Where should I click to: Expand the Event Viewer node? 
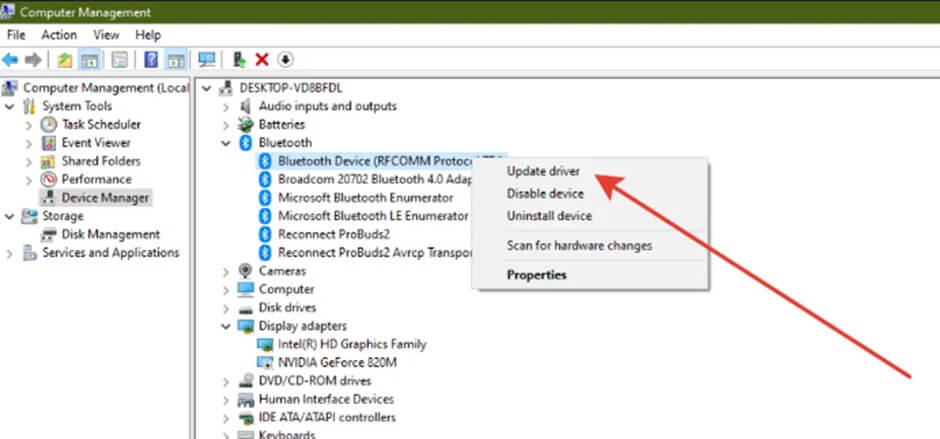[28, 143]
